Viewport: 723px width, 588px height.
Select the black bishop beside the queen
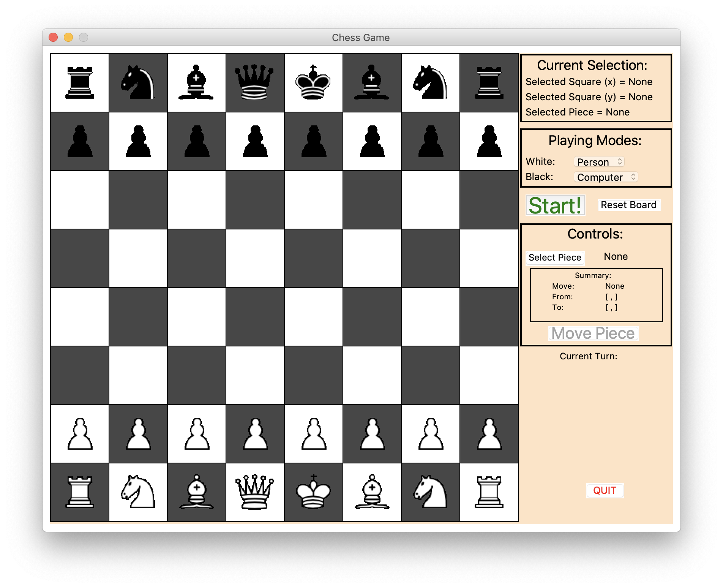tap(196, 82)
